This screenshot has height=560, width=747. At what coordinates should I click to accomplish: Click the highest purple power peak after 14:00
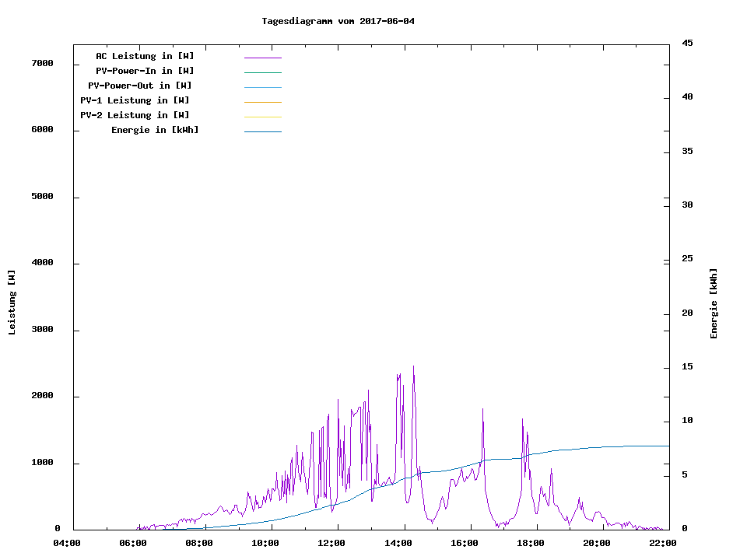[x=413, y=367]
